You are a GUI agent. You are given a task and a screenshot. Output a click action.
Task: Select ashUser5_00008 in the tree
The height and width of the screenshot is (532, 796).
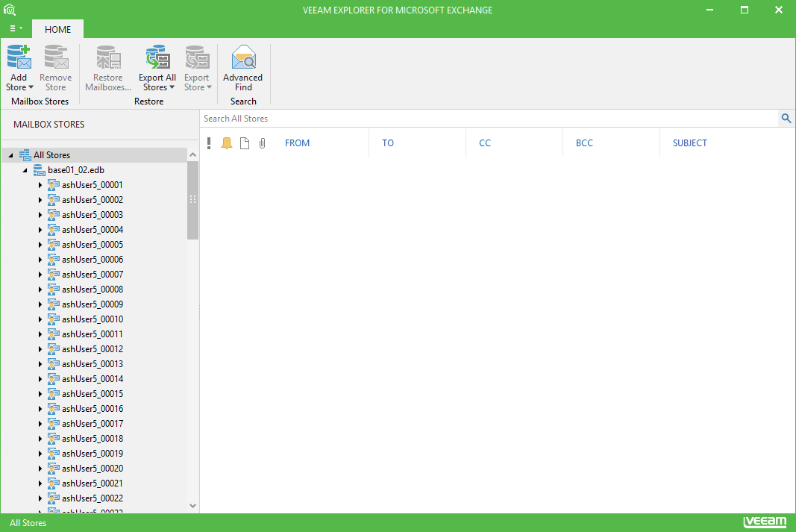[x=93, y=290]
